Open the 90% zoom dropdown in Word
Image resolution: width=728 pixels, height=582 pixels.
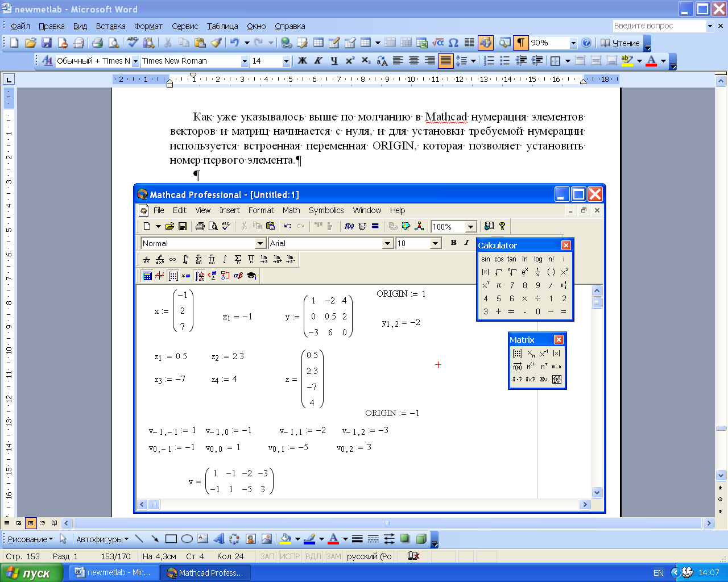point(573,43)
